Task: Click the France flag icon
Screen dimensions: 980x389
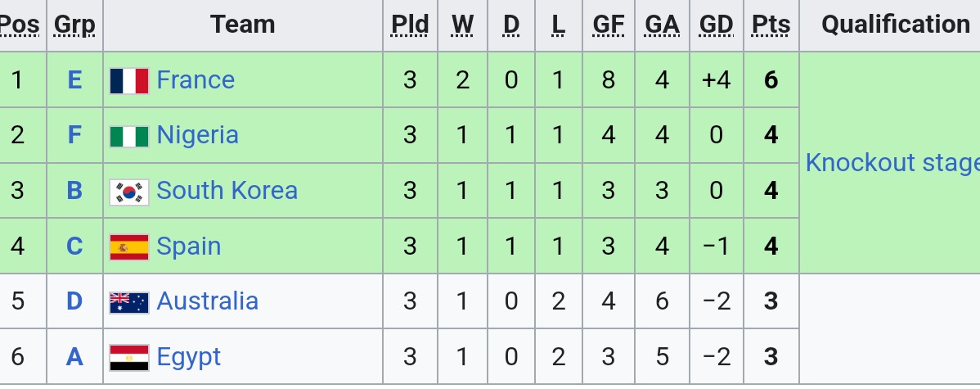Action: (129, 80)
